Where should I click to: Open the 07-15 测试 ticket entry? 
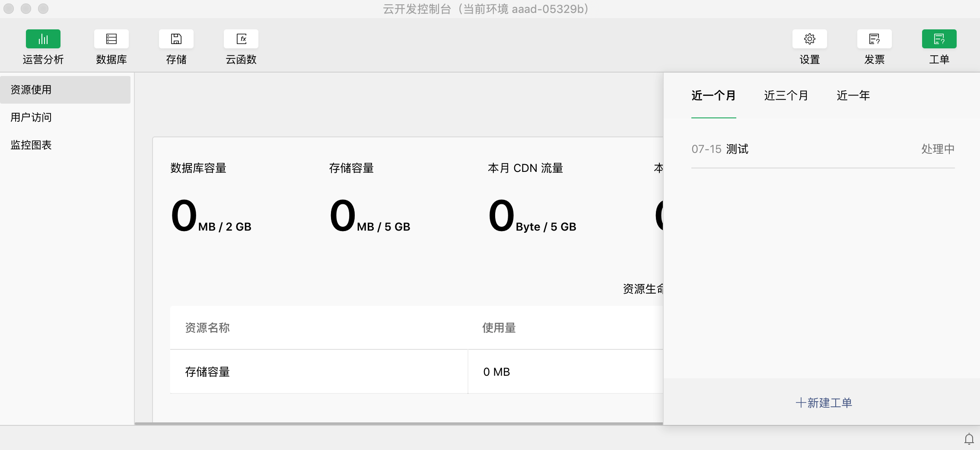(822, 149)
